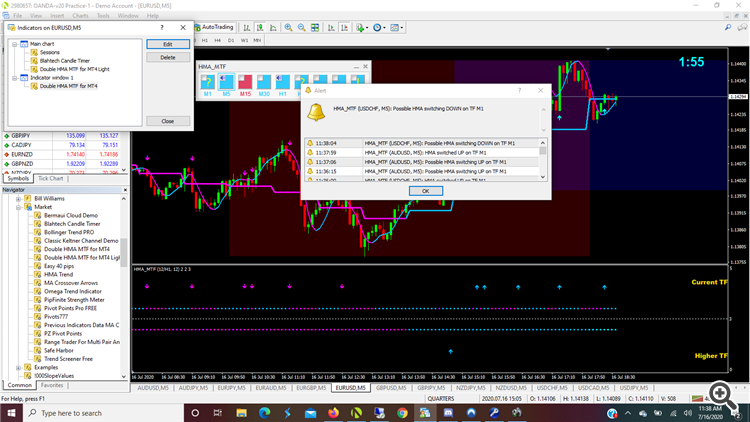
Task: Expand the Examples folder in Navigator
Action: [x=18, y=367]
